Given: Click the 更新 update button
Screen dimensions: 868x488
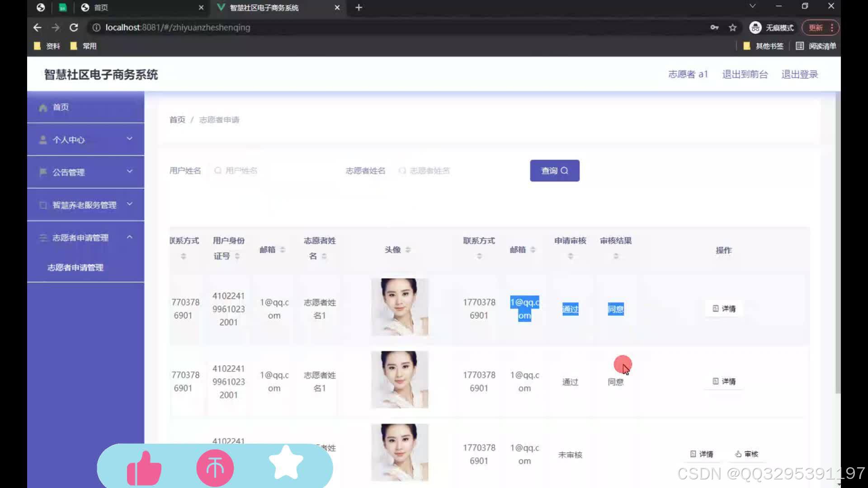Looking at the screenshot, I should click(816, 28).
